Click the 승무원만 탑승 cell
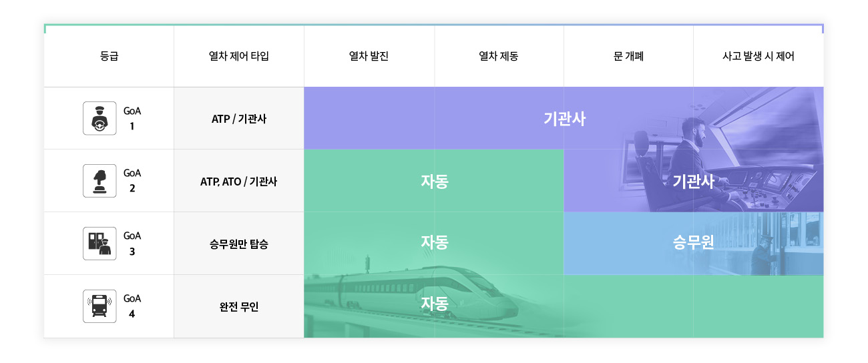The width and height of the screenshot is (868, 363). pos(239,244)
